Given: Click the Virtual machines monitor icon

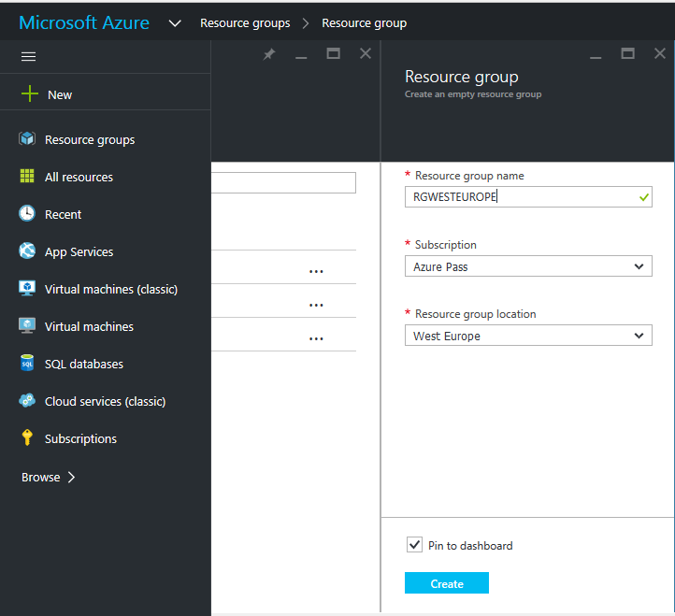Looking at the screenshot, I should [x=27, y=326].
